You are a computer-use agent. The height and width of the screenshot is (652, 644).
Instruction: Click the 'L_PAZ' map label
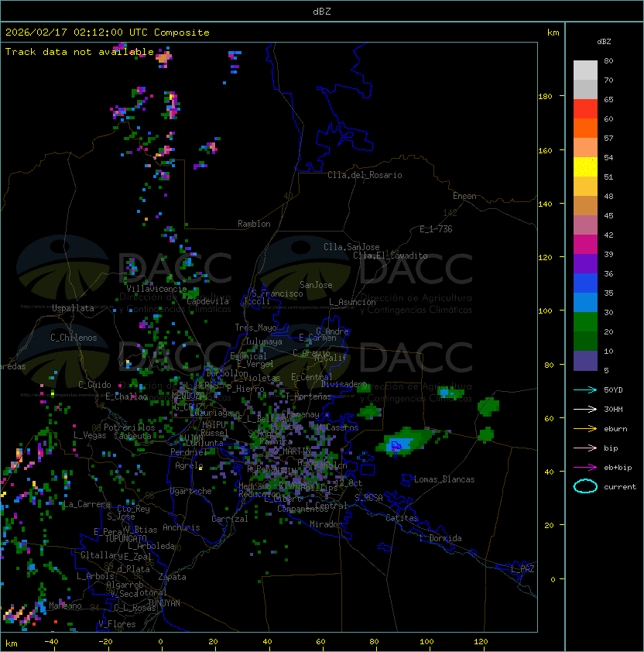click(x=522, y=569)
